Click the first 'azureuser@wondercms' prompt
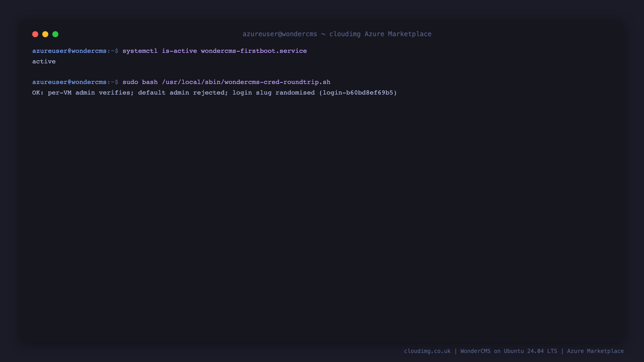This screenshot has height=362, width=644. (x=69, y=51)
